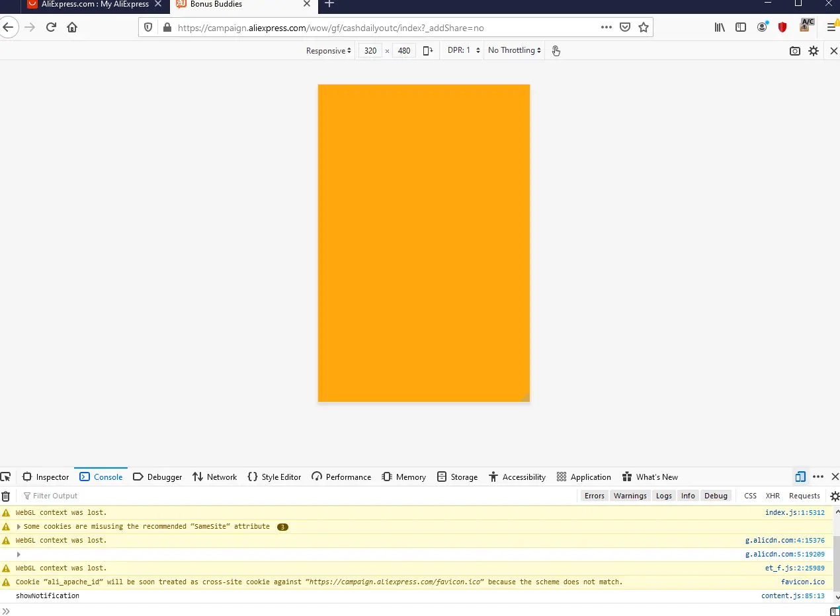Screen dimensions: 840x616
Task: Expand the collapsed g.alicdn.com:5 log entry
Action: pos(19,555)
